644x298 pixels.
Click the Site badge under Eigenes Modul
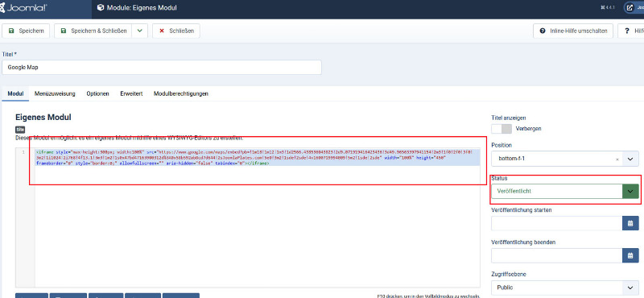pyautogui.click(x=20, y=130)
